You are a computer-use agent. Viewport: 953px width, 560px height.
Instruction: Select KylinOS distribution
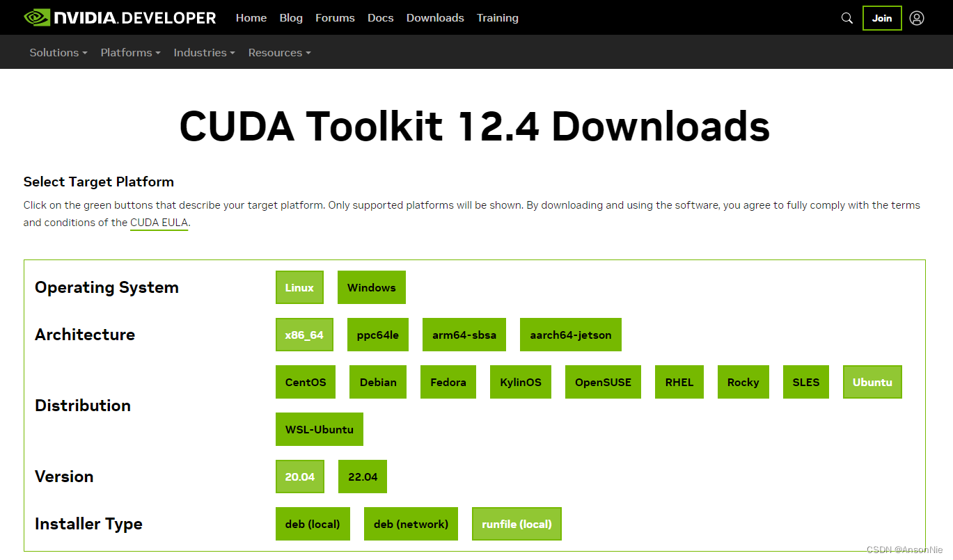point(521,382)
